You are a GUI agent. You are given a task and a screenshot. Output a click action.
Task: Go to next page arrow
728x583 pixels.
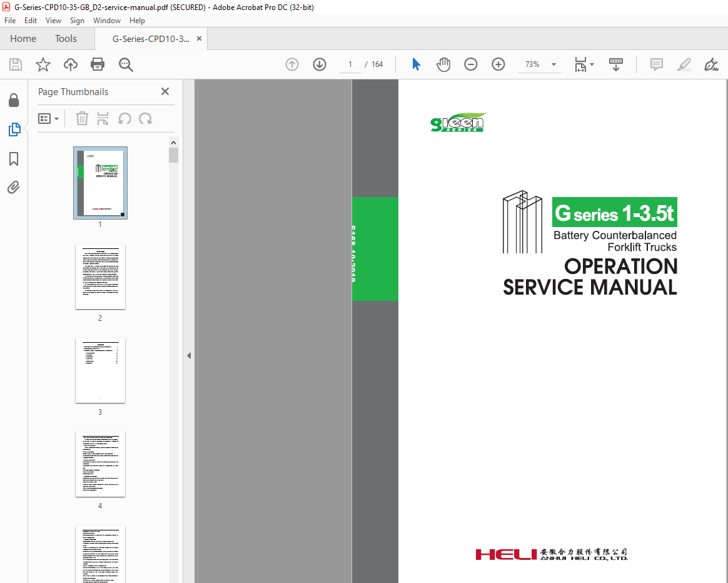320,64
